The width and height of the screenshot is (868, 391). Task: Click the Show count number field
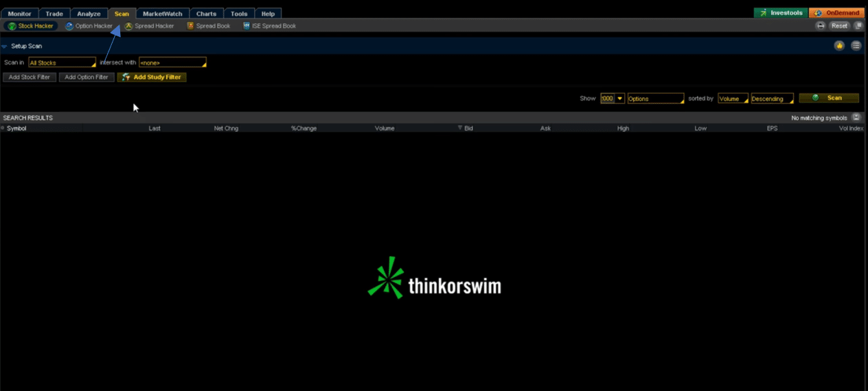point(607,98)
